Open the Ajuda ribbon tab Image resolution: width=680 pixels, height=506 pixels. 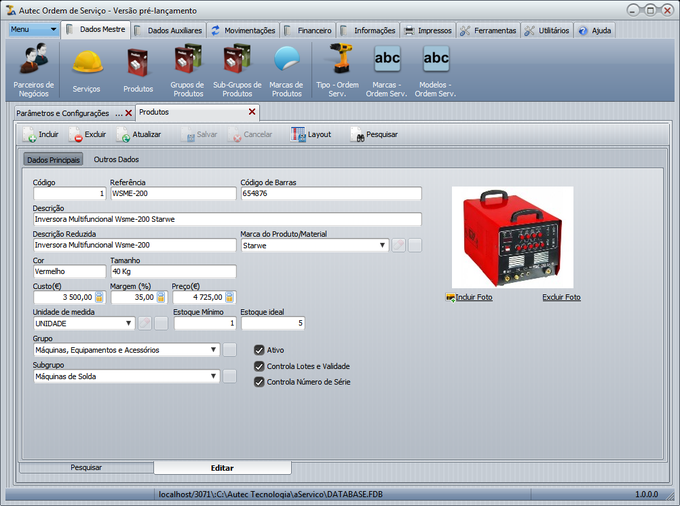pyautogui.click(x=595, y=30)
